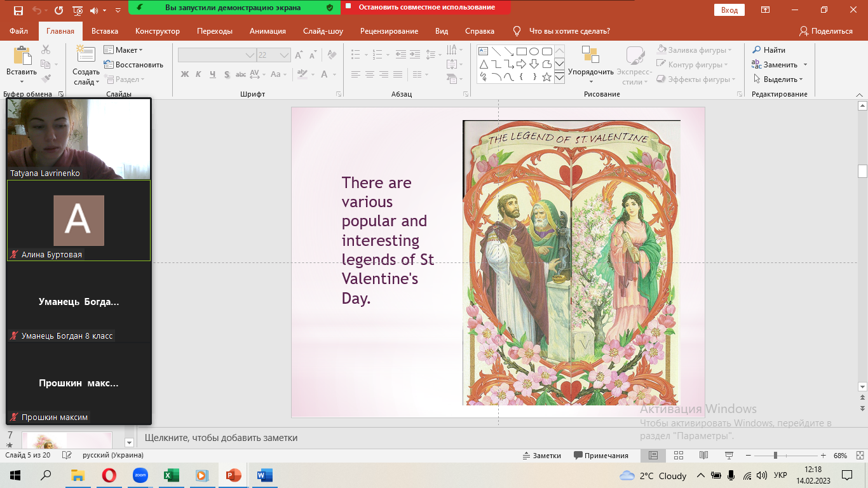Open Excel from the taskbar
The image size is (868, 488).
tap(171, 475)
